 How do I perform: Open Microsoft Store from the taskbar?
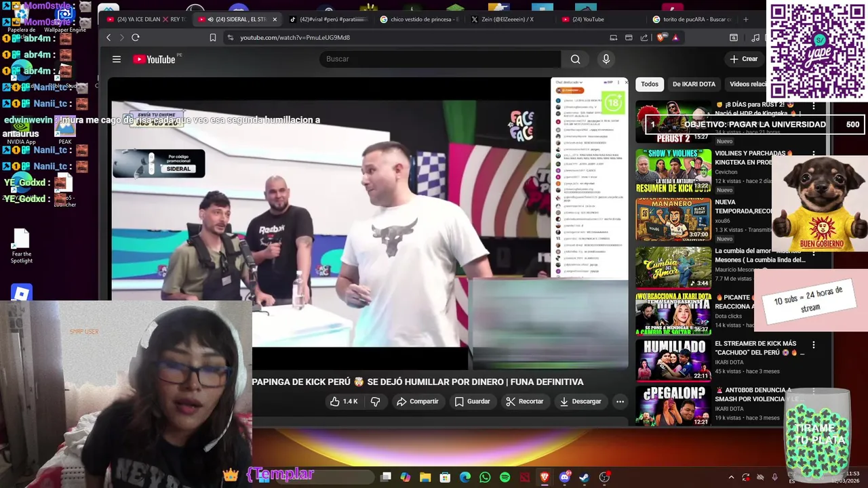pyautogui.click(x=445, y=478)
